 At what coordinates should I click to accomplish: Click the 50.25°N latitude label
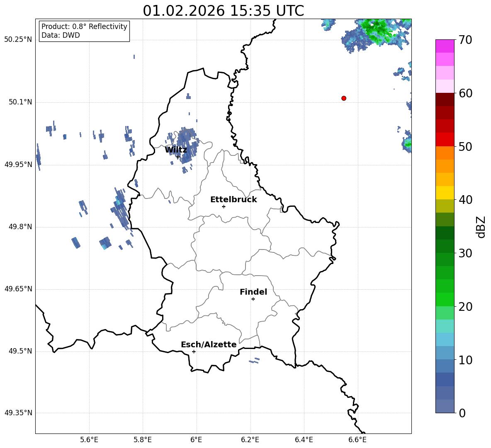click(x=18, y=40)
